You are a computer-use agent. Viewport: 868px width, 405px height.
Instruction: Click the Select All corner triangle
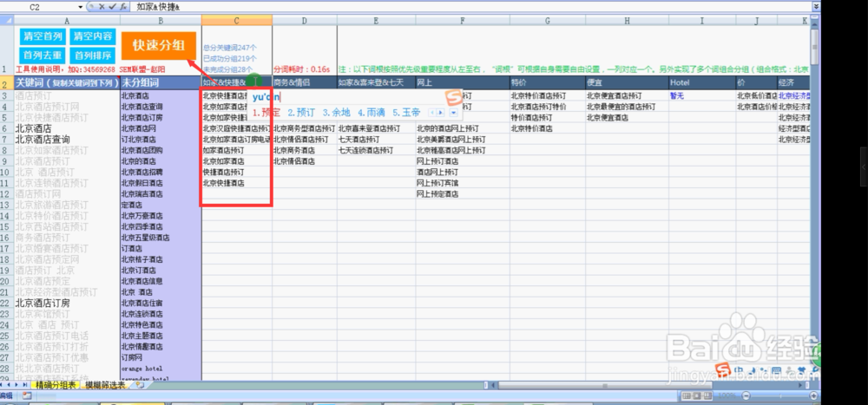coord(7,21)
